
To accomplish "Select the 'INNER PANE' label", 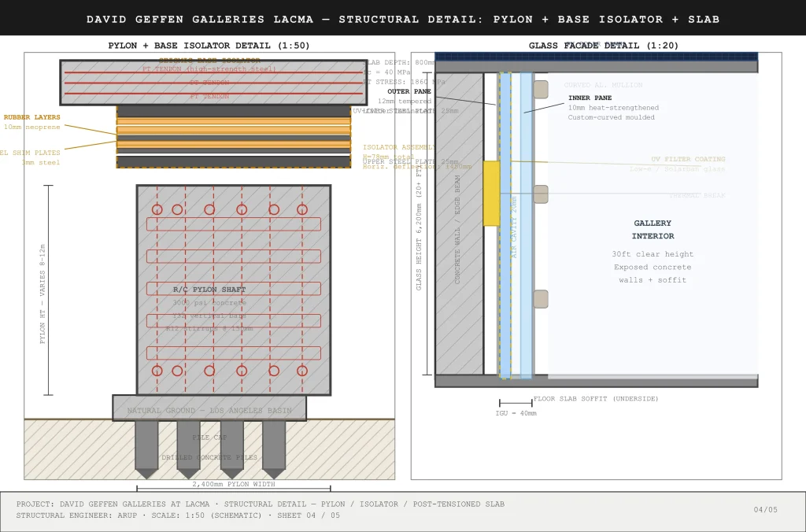I will [590, 98].
